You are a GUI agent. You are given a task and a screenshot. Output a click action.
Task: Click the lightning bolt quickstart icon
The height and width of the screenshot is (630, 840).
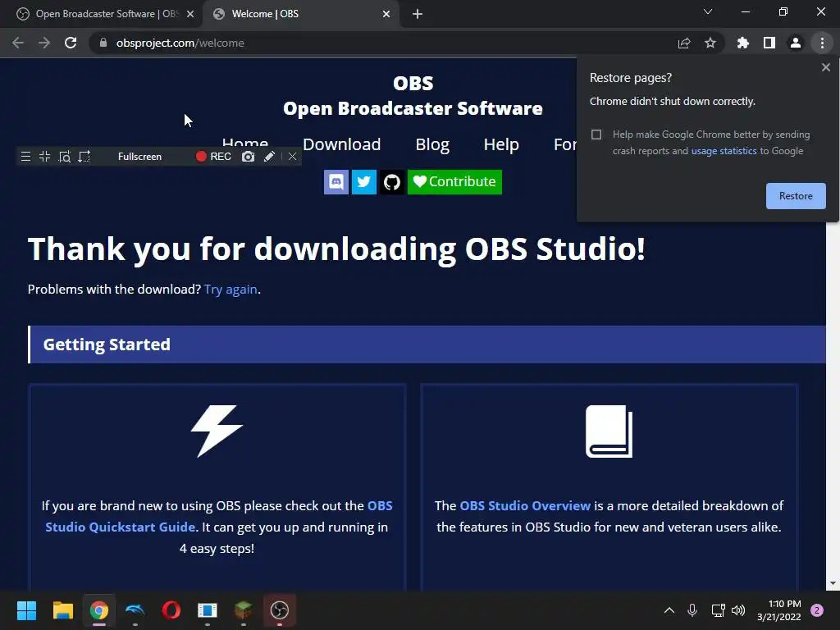click(x=217, y=431)
